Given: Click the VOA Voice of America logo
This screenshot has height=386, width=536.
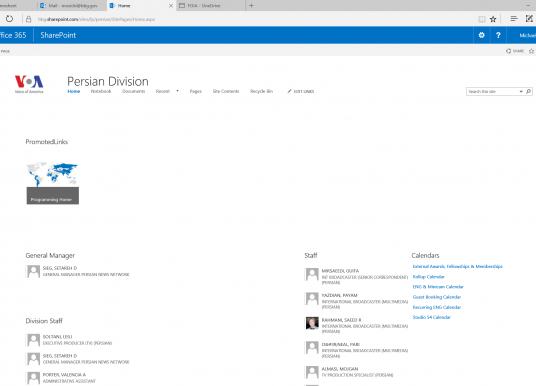Looking at the screenshot, I should (29, 84).
